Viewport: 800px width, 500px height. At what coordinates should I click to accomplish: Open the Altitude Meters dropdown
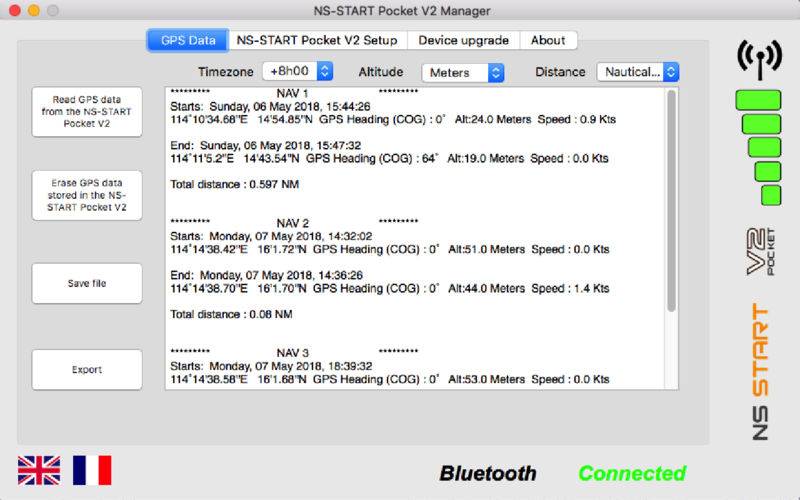463,72
